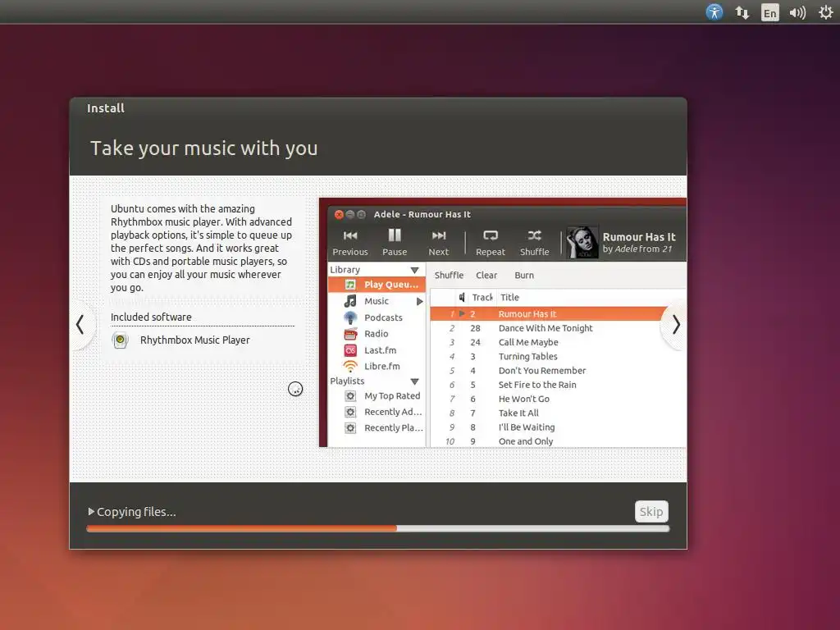
Task: Select Libre.fm in the sidebar
Action: (x=377, y=367)
